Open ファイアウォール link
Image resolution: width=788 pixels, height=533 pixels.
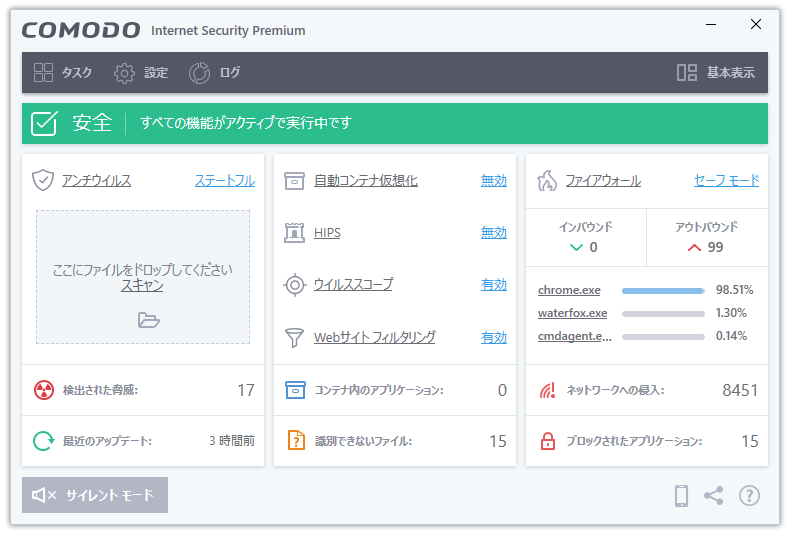coord(603,180)
